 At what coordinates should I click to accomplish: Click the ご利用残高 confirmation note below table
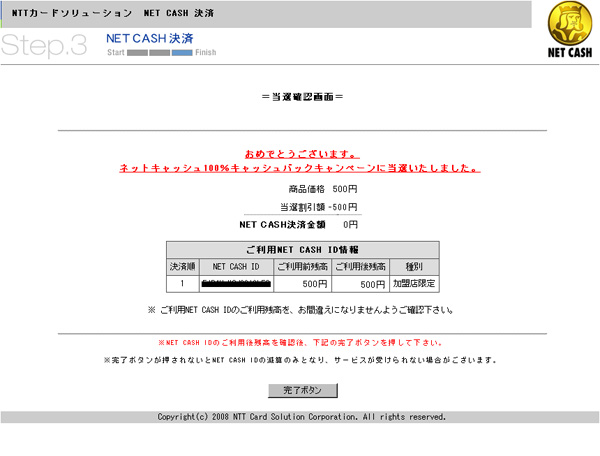[x=300, y=310]
